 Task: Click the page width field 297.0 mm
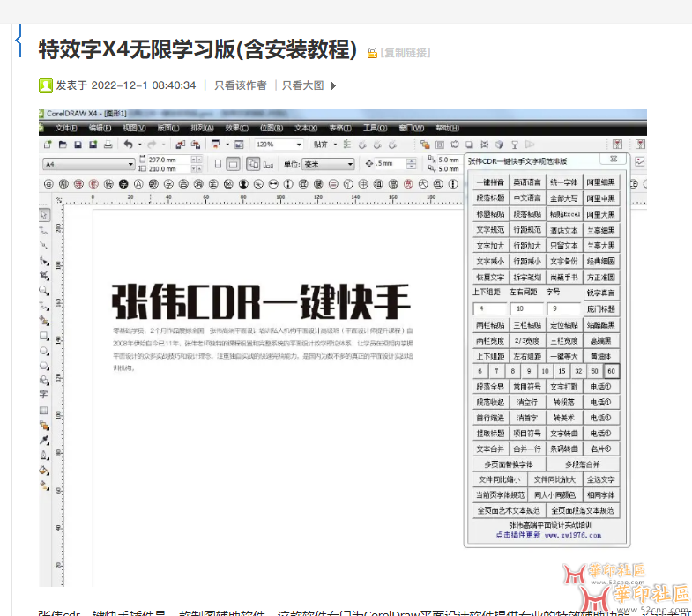click(168, 160)
